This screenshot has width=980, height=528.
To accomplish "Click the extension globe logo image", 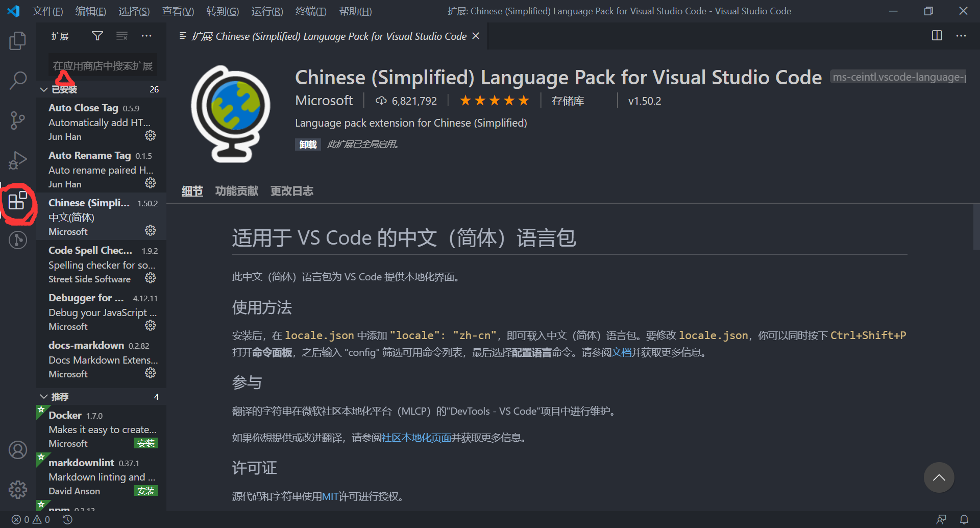I will click(230, 114).
